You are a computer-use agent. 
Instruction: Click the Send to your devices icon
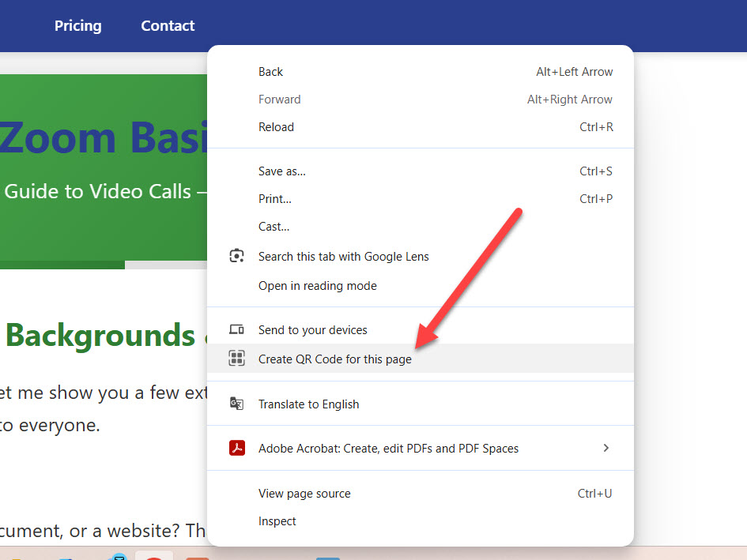(x=236, y=329)
